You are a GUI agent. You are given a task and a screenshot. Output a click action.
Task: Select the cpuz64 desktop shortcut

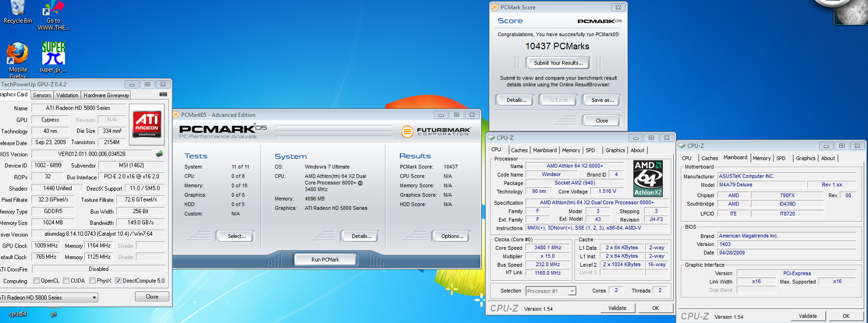pos(17,314)
